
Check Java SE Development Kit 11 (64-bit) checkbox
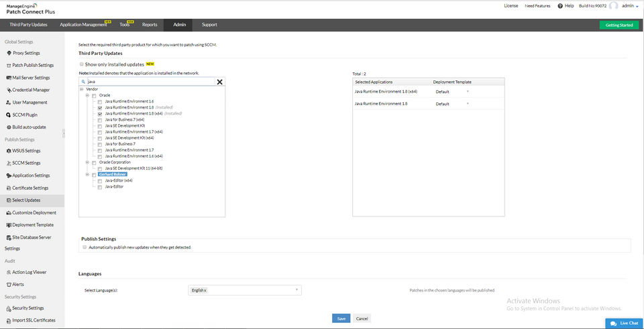[100, 169]
